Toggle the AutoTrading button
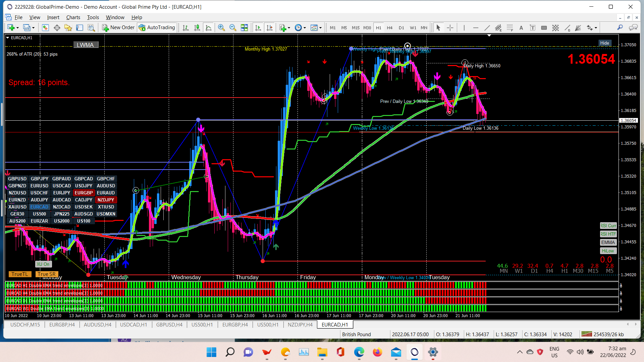The width and height of the screenshot is (644, 362). pyautogui.click(x=157, y=27)
